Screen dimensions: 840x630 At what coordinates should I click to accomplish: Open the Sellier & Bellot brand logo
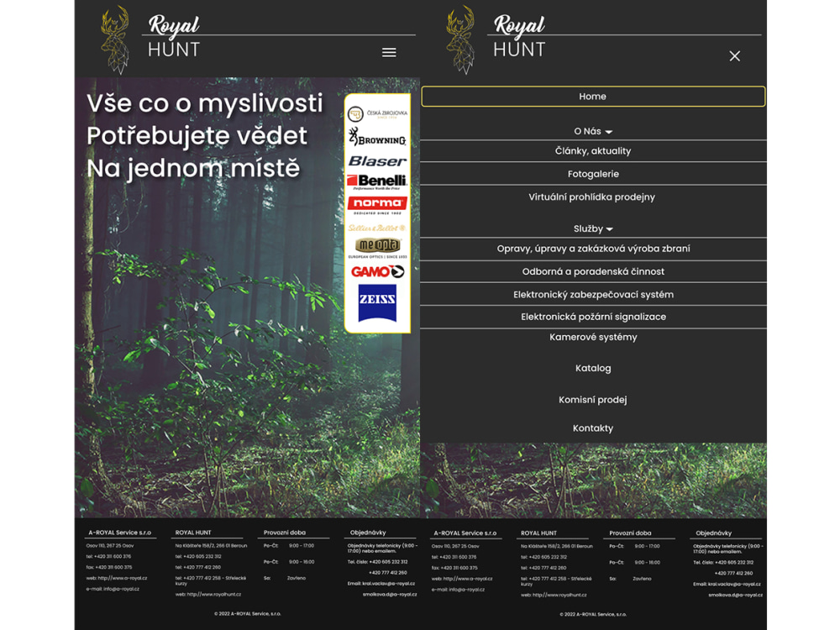[377, 228]
